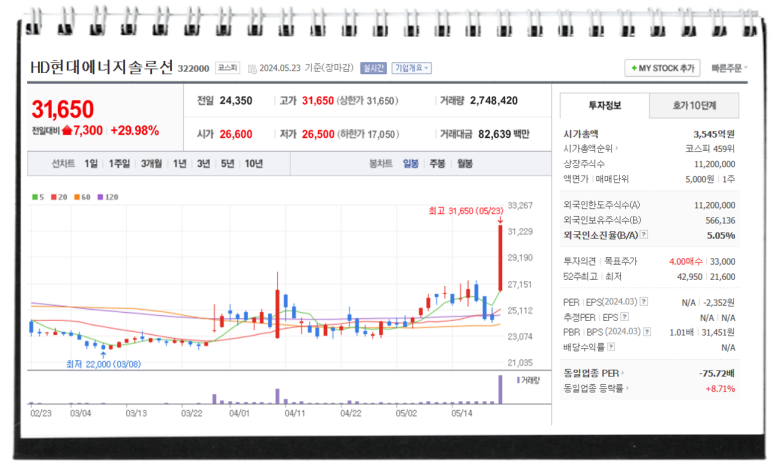Screen dimensions: 773x467
Task: Select the 1일 line chart period
Action: coord(91,164)
